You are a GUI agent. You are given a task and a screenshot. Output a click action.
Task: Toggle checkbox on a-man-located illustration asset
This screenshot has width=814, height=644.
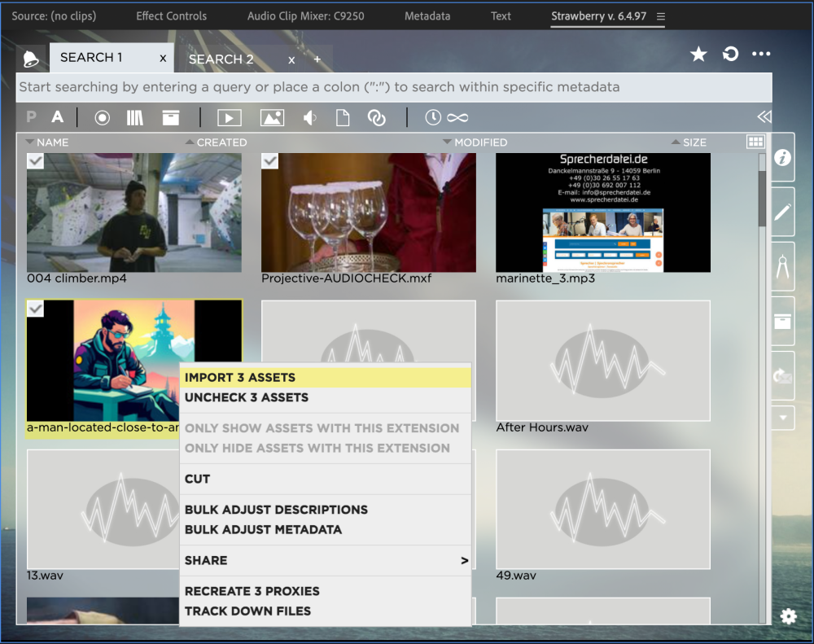(36, 309)
